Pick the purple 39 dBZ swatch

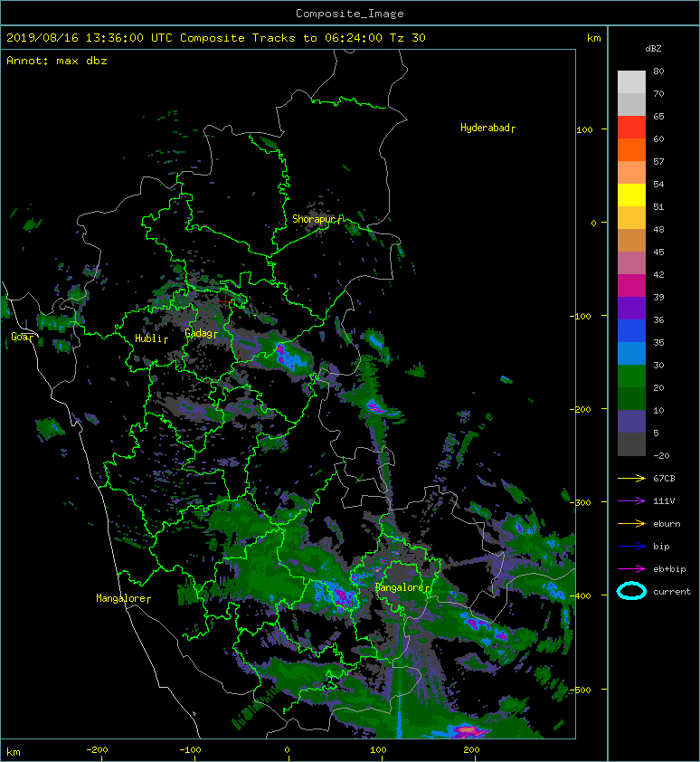[631, 308]
